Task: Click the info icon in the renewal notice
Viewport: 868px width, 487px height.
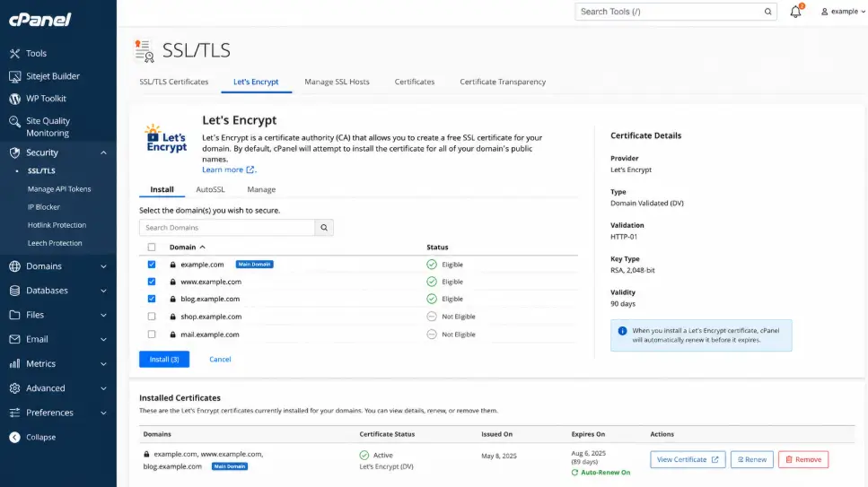Action: (622, 331)
